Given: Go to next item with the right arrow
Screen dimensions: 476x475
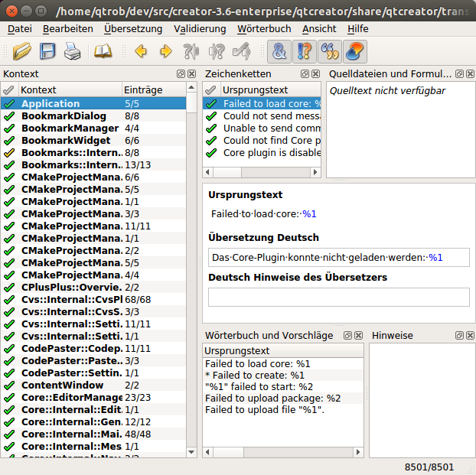Looking at the screenshot, I should coord(165,52).
